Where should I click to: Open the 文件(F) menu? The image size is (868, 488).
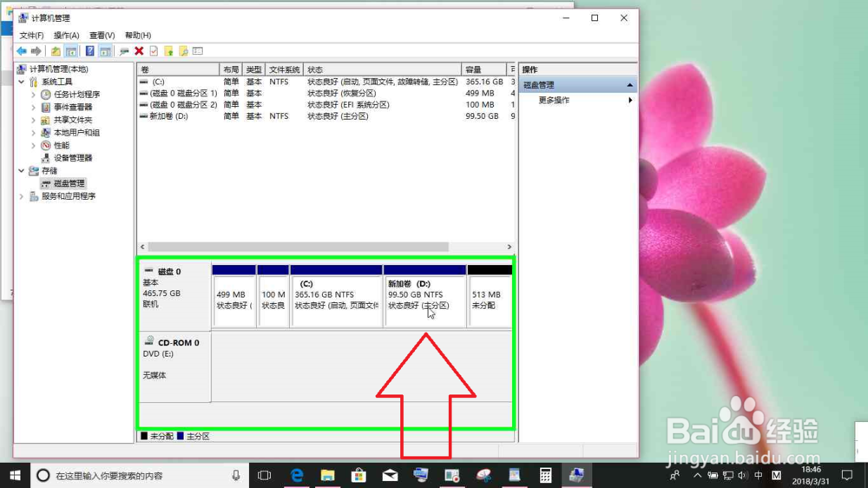click(31, 35)
